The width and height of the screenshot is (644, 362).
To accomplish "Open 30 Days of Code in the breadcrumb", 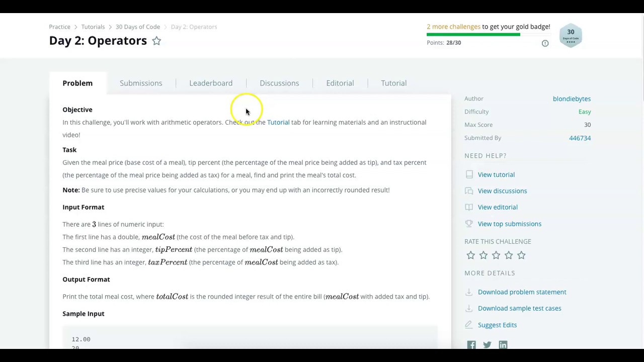I will (x=138, y=27).
